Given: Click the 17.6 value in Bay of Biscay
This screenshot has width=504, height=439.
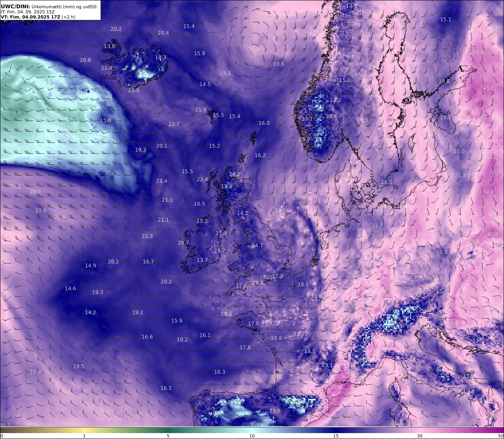Looking at the screenshot, I should pyautogui.click(x=245, y=348).
